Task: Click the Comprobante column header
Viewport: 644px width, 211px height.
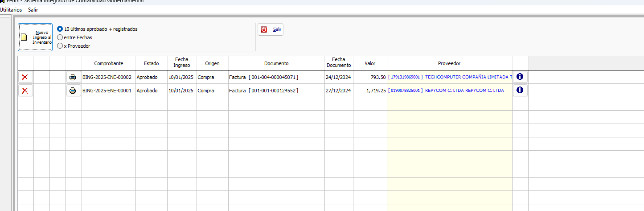Action: click(x=108, y=63)
